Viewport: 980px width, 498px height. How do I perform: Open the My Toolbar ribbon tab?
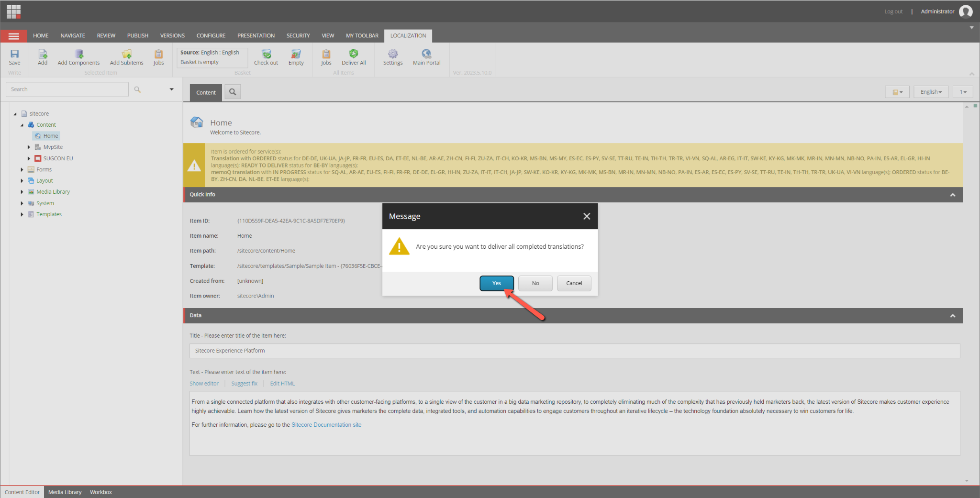tap(362, 36)
